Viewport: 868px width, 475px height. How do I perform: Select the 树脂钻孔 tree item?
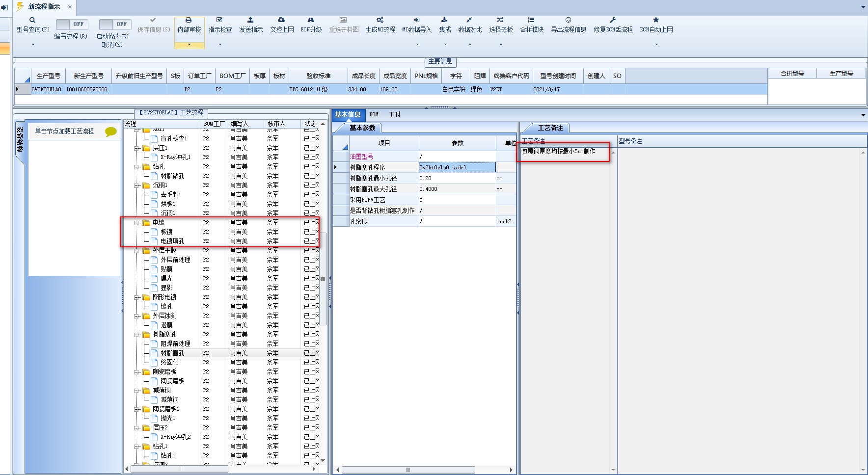click(x=172, y=176)
